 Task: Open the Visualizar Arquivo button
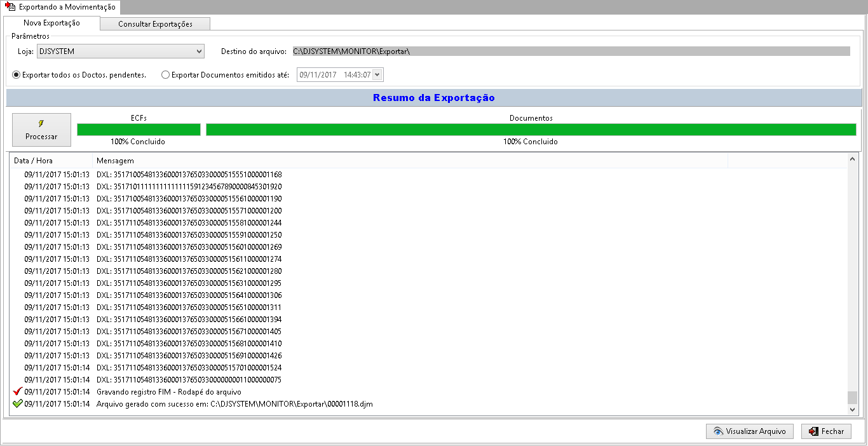750,431
